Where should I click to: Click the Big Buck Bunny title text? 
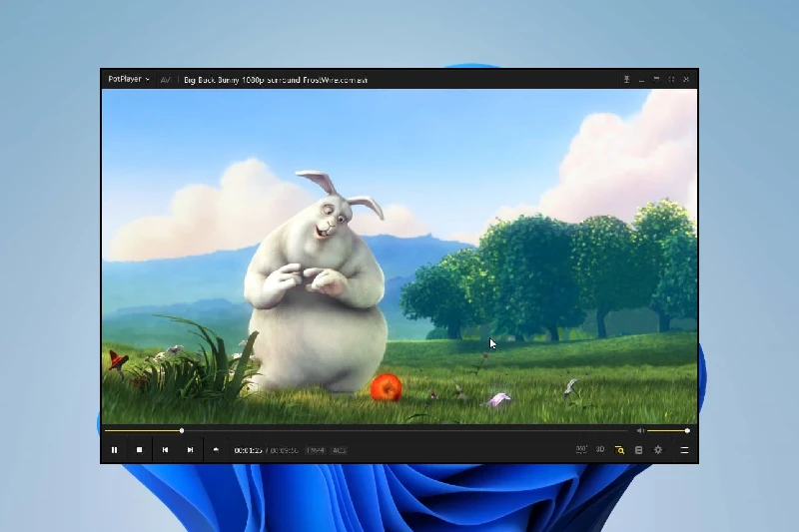[276, 80]
